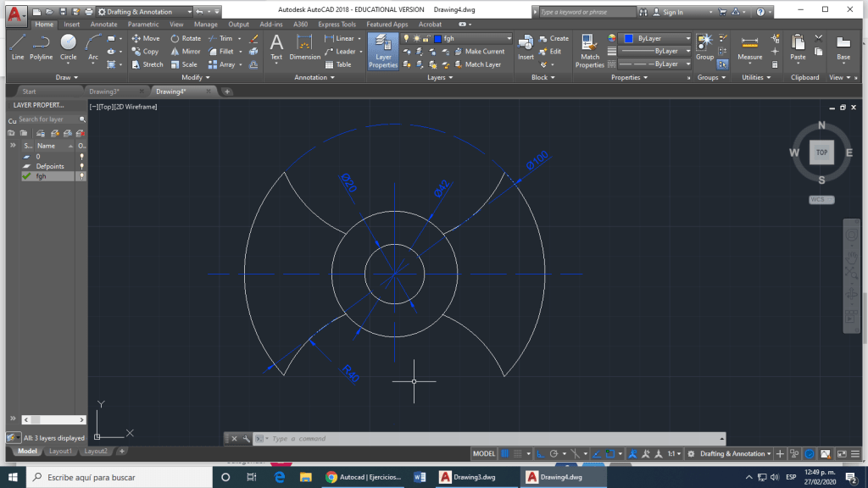The image size is (868, 488).
Task: Click the Match Properties tool
Action: tap(590, 50)
